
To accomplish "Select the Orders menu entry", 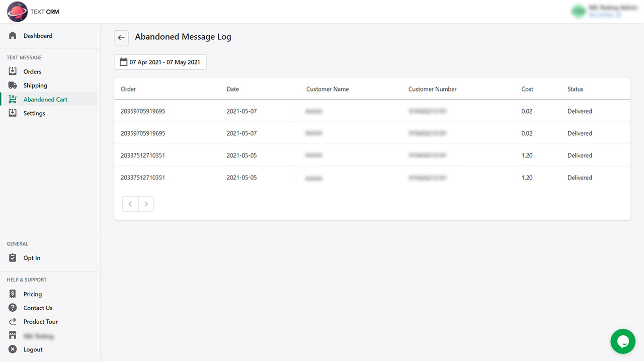I will pos(33,71).
